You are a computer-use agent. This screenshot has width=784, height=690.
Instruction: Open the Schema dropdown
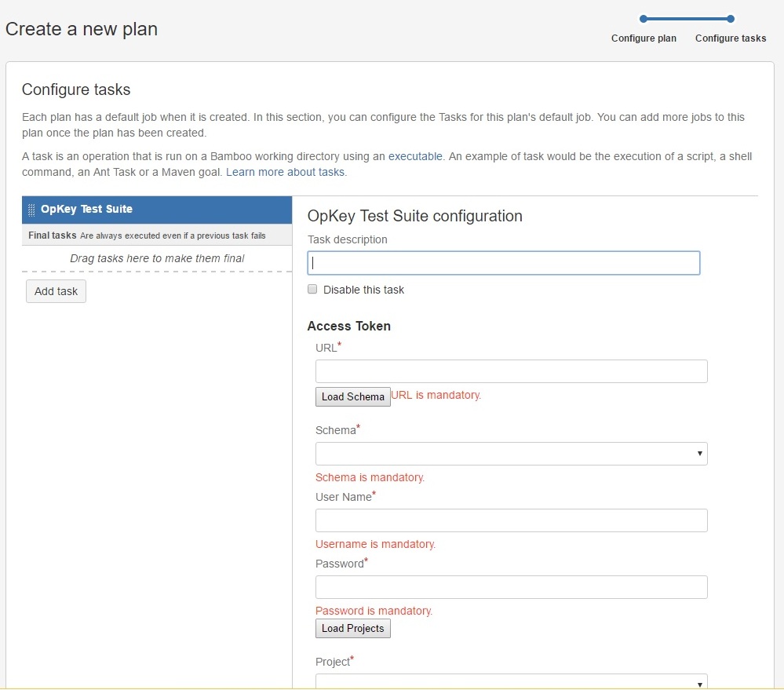(511, 454)
